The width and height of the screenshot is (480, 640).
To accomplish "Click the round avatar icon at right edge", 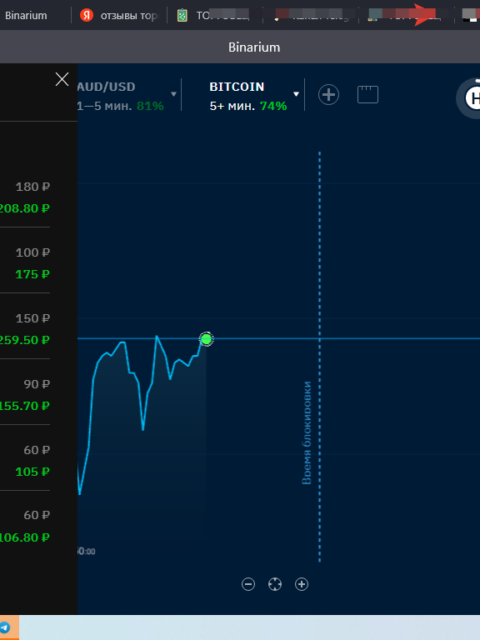I will [x=469, y=98].
